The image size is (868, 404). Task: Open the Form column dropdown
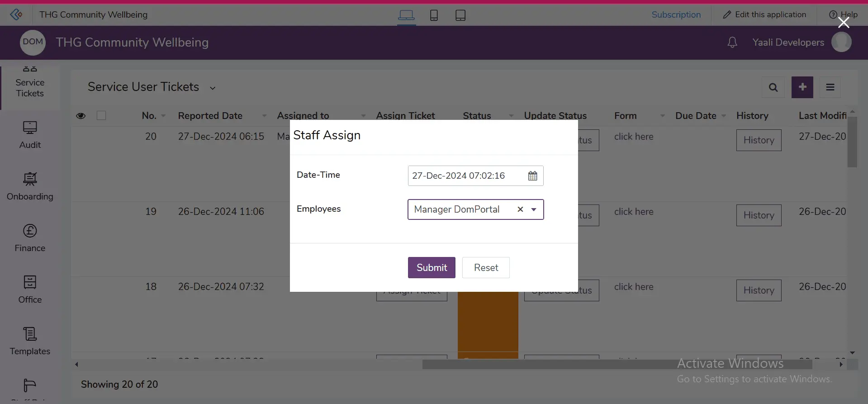pyautogui.click(x=663, y=116)
